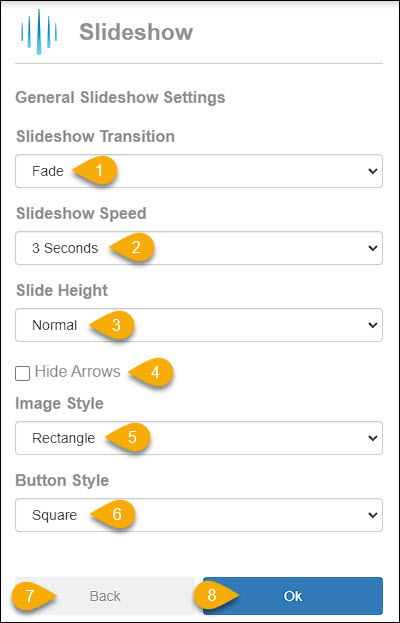Expand the Button Style dropdown set to Square

(199, 515)
